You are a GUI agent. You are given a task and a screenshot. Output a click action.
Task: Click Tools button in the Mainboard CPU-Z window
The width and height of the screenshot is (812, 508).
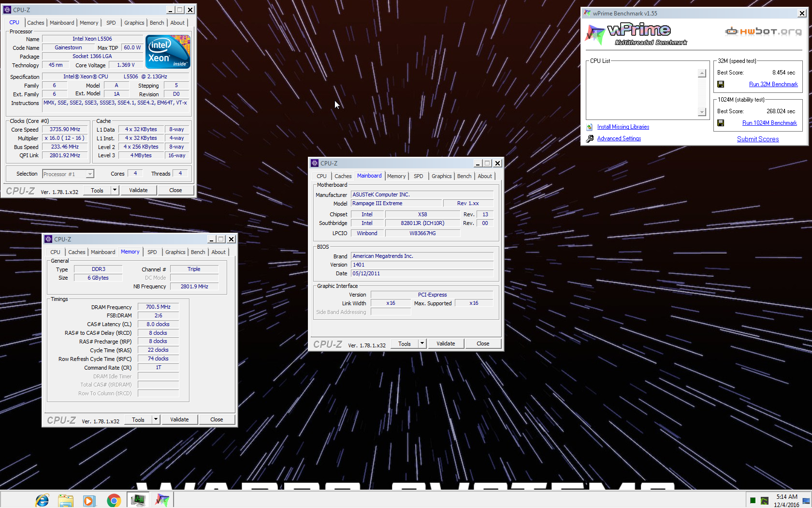pyautogui.click(x=405, y=344)
